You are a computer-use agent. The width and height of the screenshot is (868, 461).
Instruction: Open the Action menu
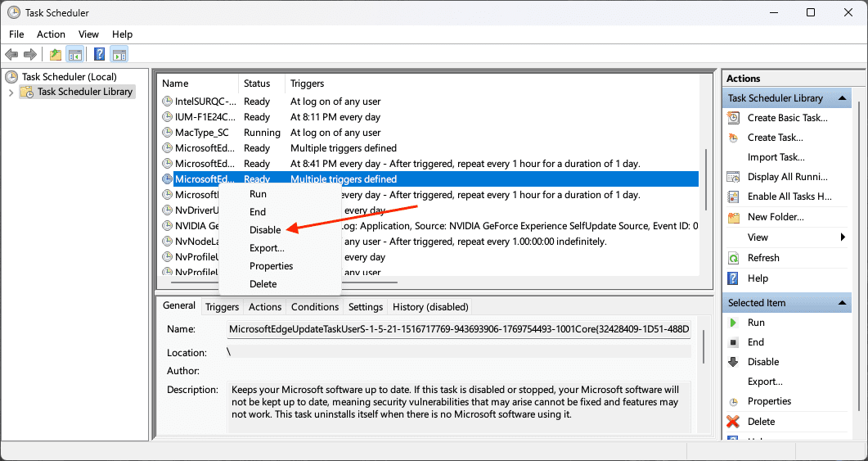pyautogui.click(x=51, y=34)
